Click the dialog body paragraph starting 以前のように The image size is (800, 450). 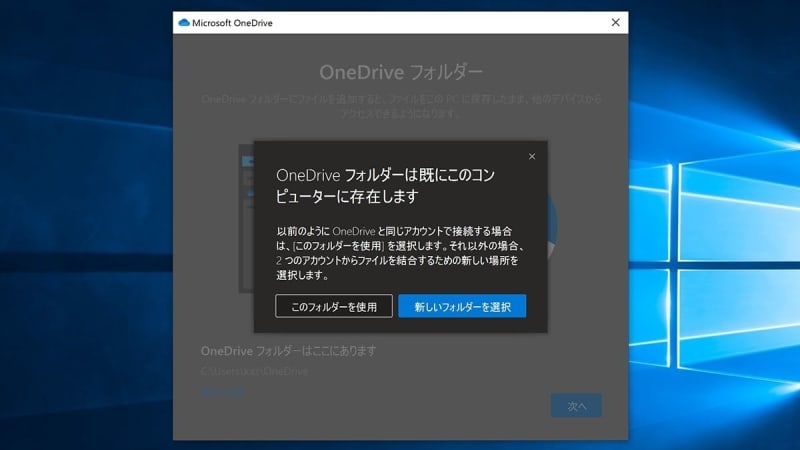[400, 253]
